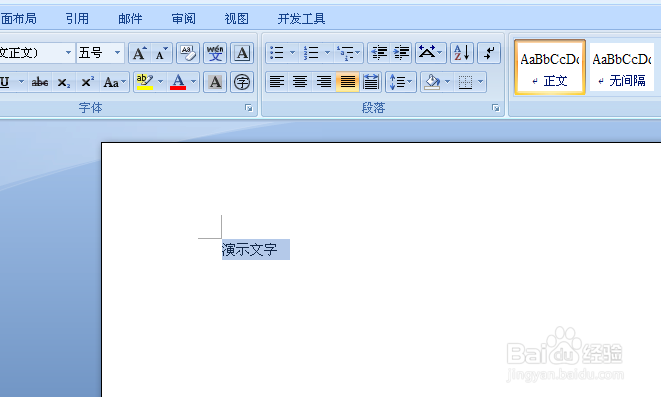Open the 页面布局 tab

[x=18, y=19]
